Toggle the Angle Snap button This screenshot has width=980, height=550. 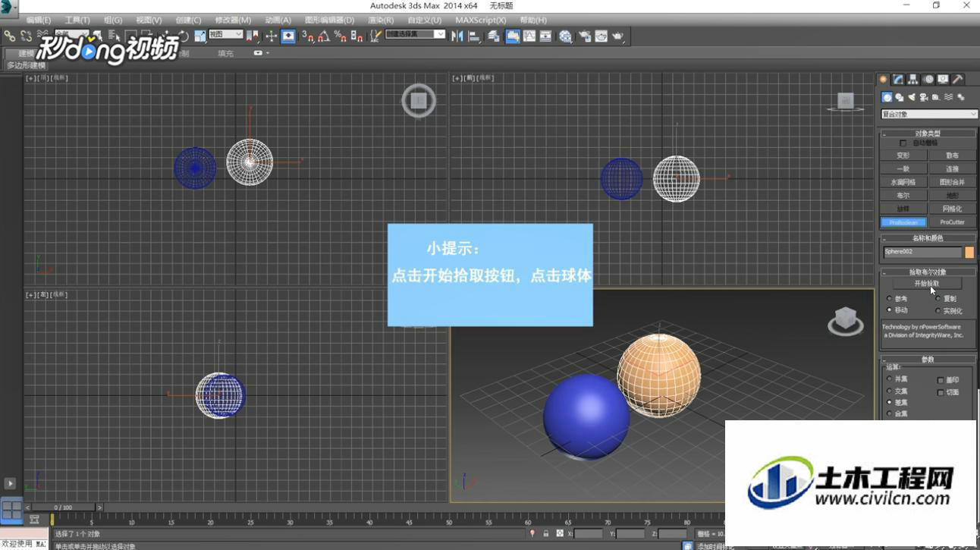pyautogui.click(x=324, y=36)
